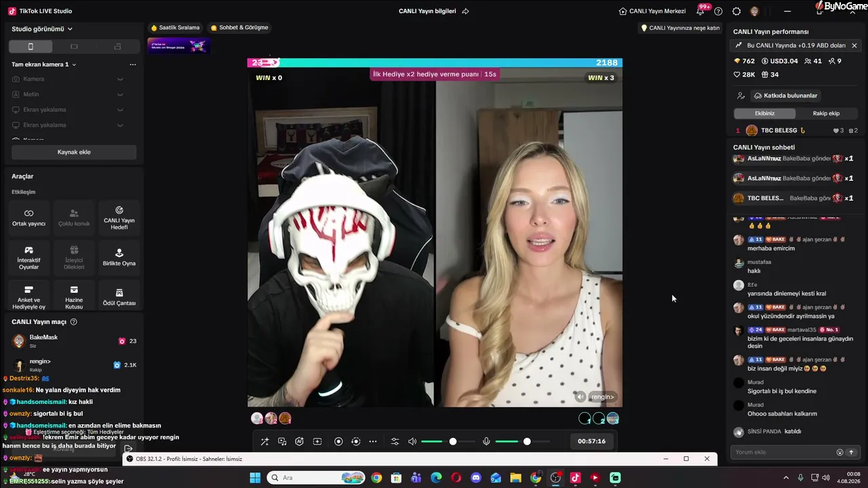Open İnteraktif Oyunlar tool
868x488 pixels.
[29, 258]
